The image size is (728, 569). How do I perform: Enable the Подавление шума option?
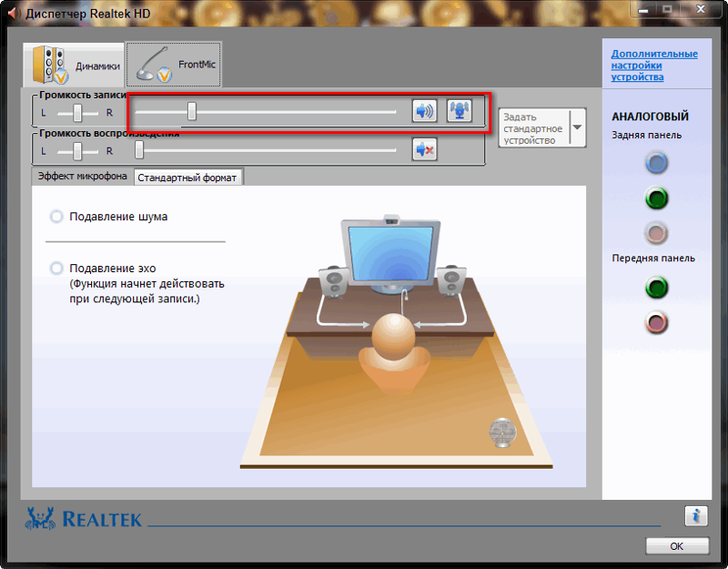[x=56, y=217]
